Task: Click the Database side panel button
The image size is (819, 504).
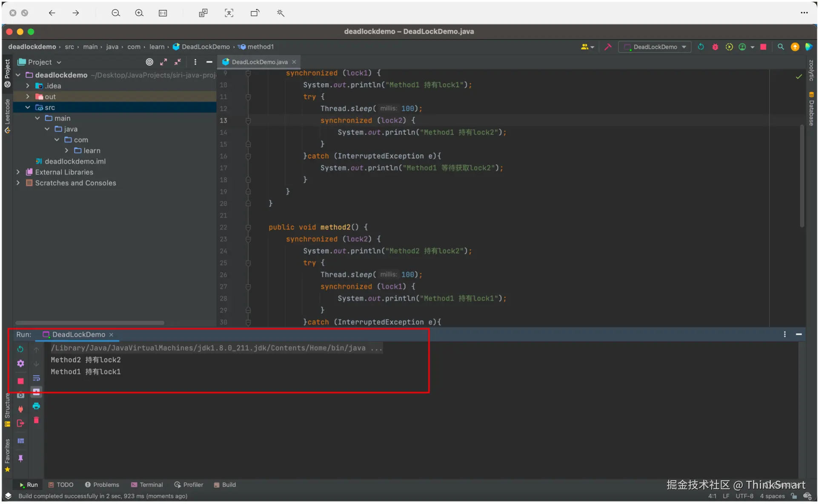Action: (812, 109)
